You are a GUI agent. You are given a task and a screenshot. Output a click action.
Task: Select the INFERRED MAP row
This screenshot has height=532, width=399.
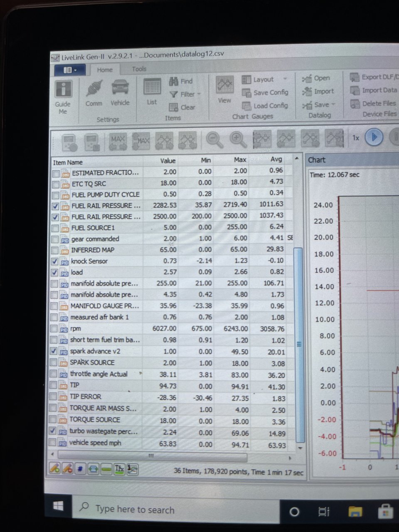point(172,250)
